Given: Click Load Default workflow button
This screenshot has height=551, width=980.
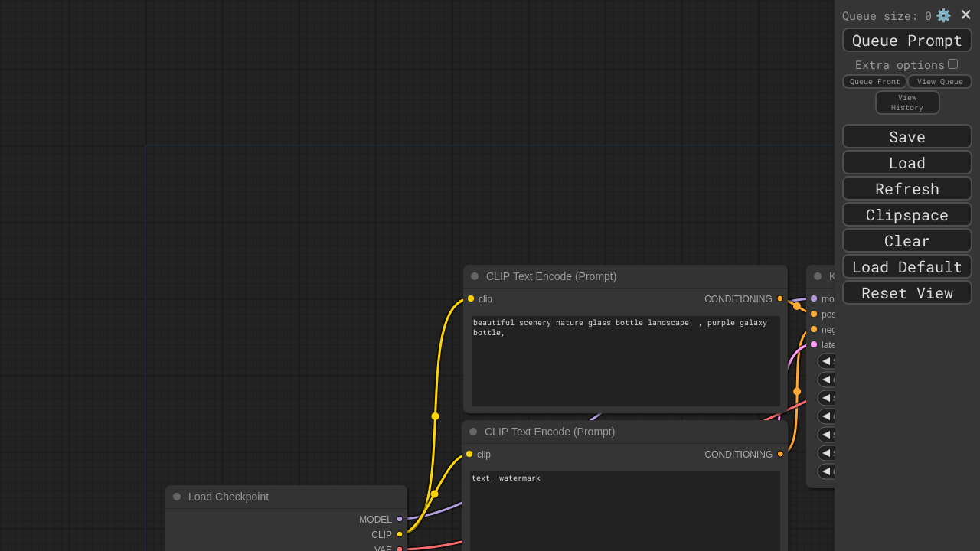Looking at the screenshot, I should [907, 267].
